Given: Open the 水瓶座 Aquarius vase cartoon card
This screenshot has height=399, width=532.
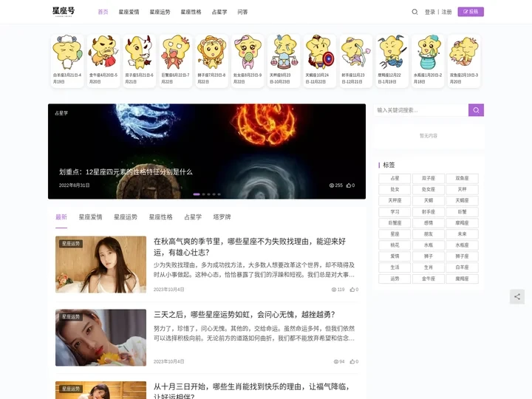Looking at the screenshot, I should tap(428, 61).
